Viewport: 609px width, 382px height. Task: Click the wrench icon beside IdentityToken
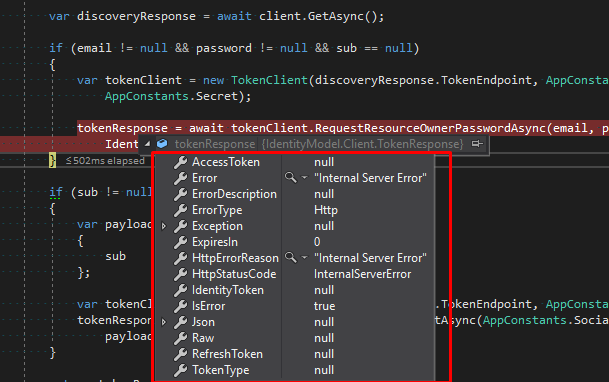pos(180,290)
